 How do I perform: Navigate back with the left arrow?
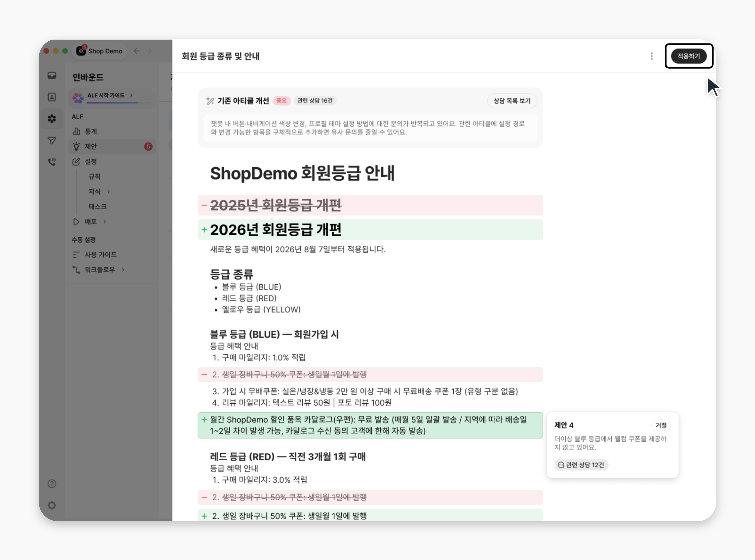click(x=137, y=51)
